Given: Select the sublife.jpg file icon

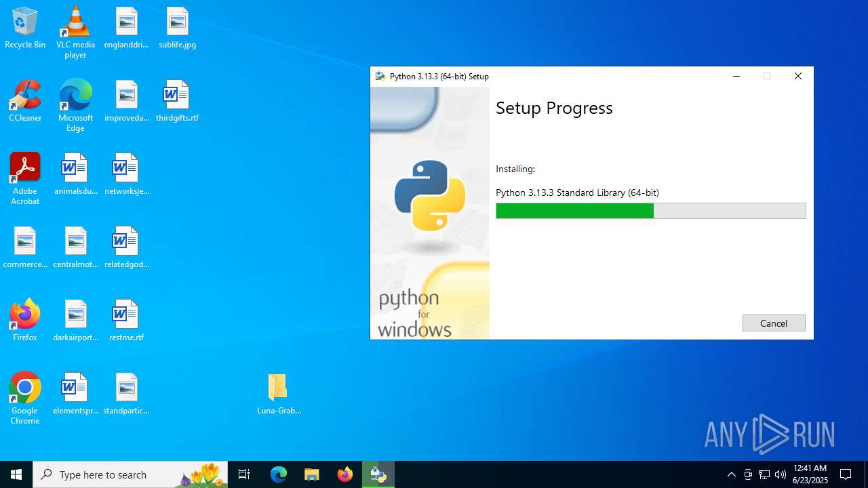Looking at the screenshot, I should click(x=177, y=28).
